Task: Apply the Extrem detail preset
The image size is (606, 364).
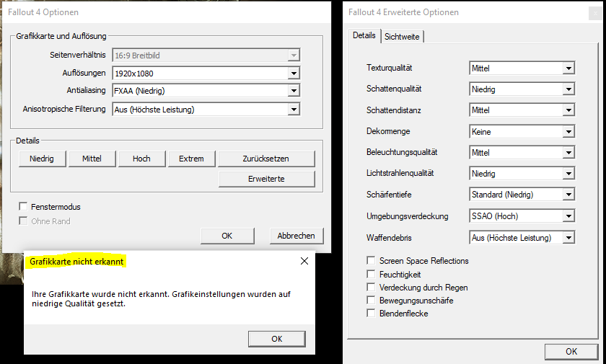Action: 191,159
